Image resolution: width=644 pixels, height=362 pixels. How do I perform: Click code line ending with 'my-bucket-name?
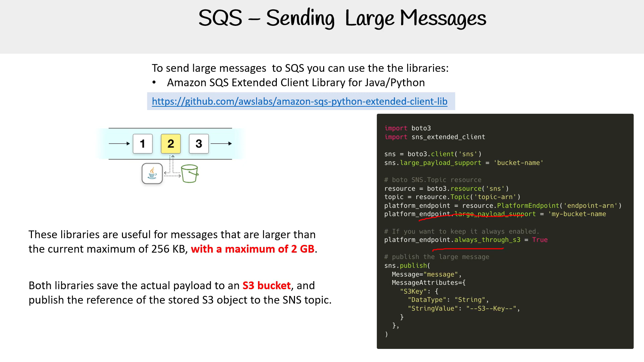pos(495,214)
